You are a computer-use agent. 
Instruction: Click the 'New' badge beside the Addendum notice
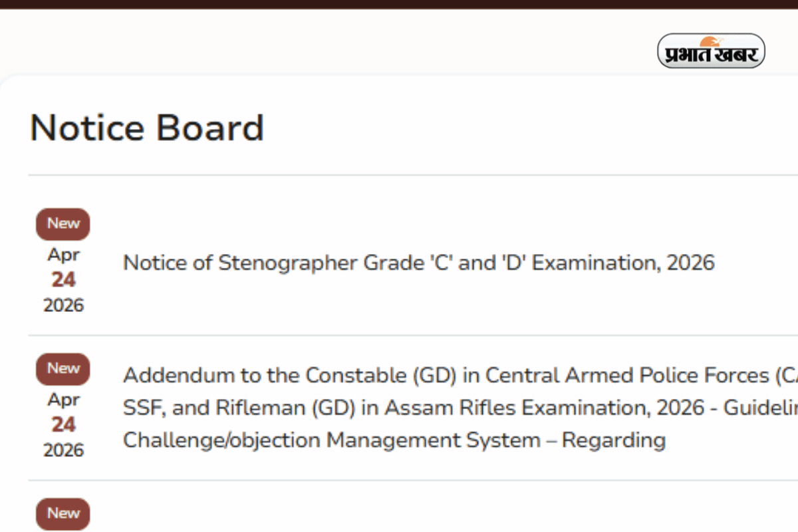(x=63, y=368)
